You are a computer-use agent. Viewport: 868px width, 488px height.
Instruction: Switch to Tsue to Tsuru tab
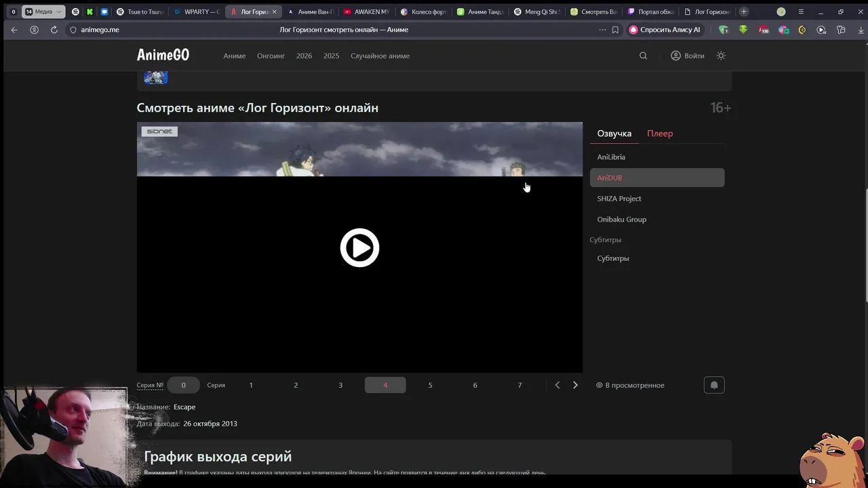(140, 12)
